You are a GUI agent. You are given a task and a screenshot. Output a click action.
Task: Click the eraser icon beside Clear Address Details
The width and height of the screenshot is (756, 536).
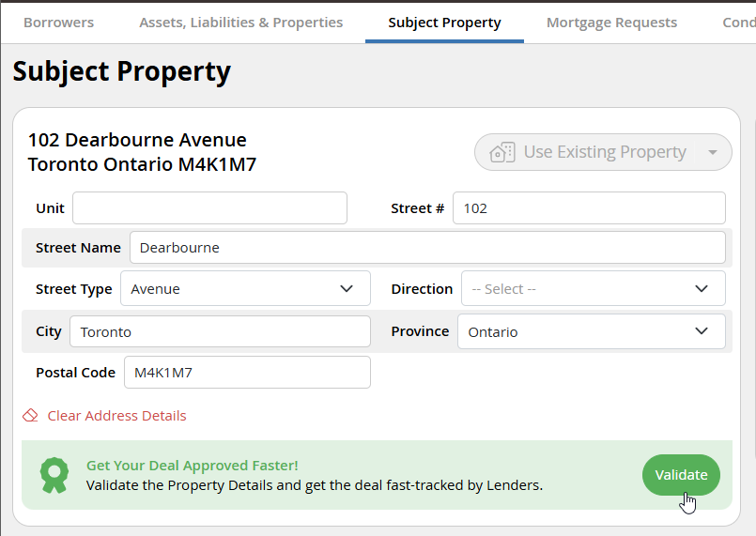[30, 416]
